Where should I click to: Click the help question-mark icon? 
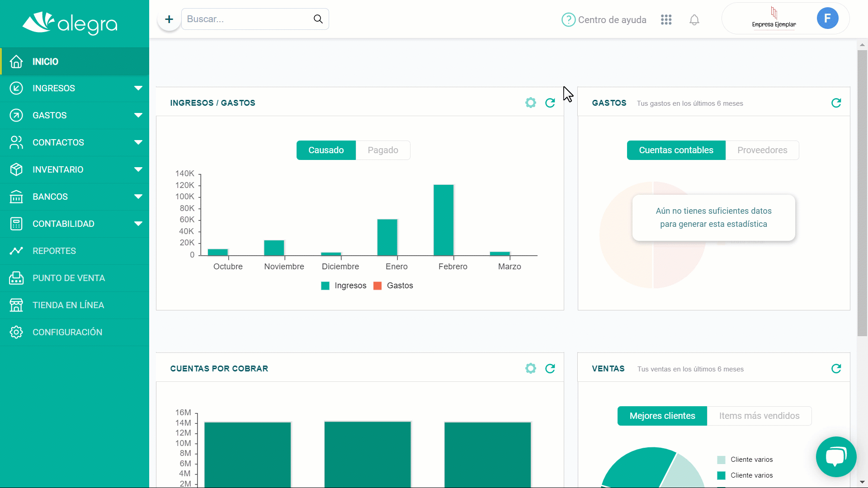point(568,19)
